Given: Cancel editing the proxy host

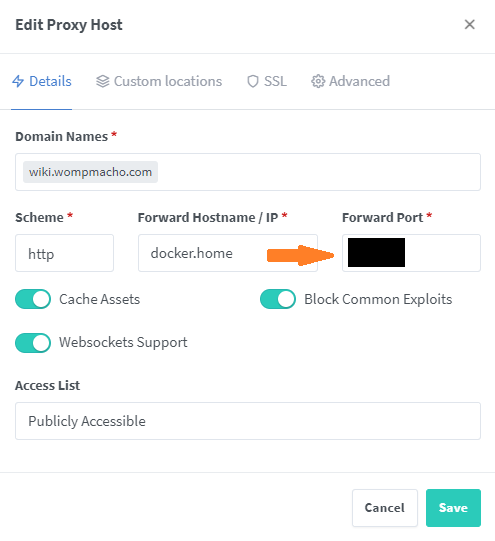Looking at the screenshot, I should coord(385,508).
